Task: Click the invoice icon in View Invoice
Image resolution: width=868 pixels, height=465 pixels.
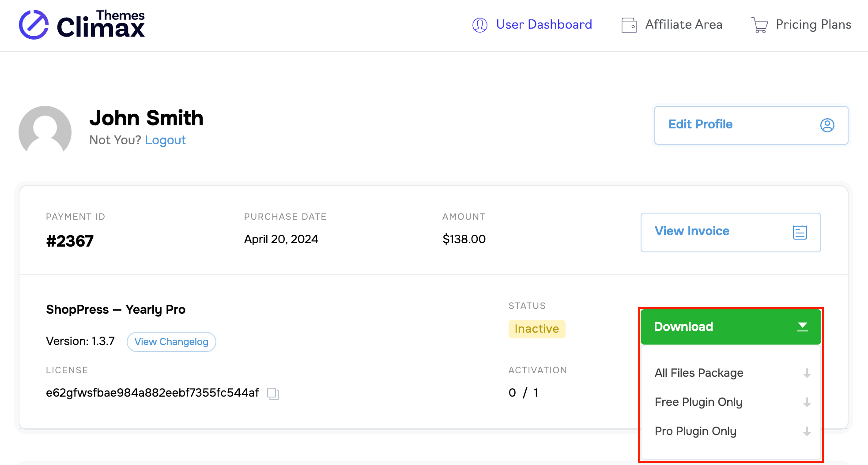Action: pos(800,232)
